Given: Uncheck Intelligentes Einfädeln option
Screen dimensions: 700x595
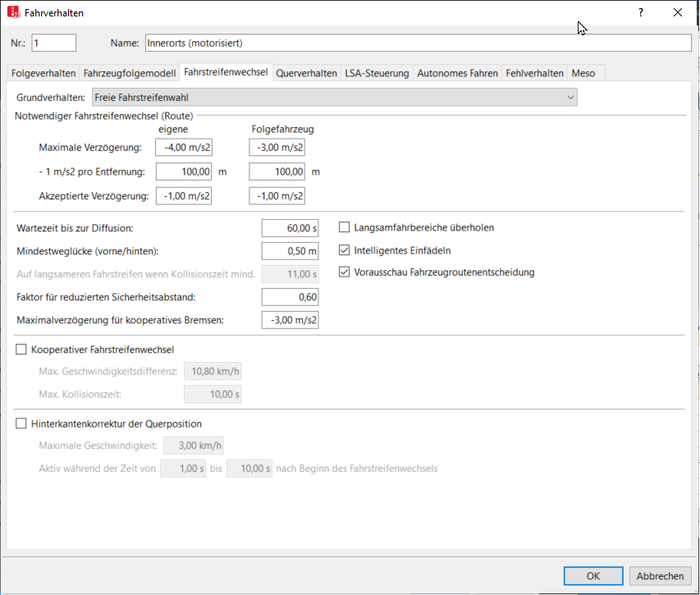Looking at the screenshot, I should tap(345, 250).
